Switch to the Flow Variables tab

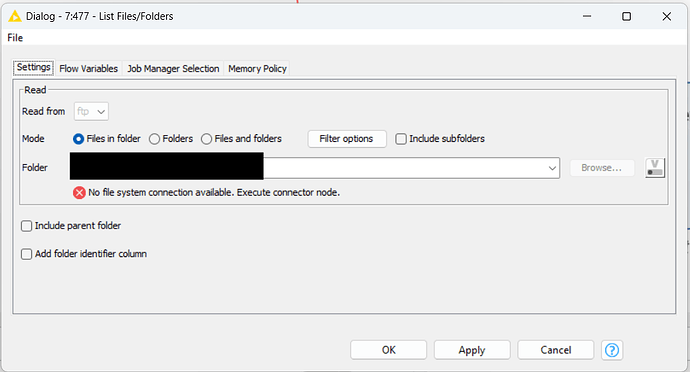(88, 69)
